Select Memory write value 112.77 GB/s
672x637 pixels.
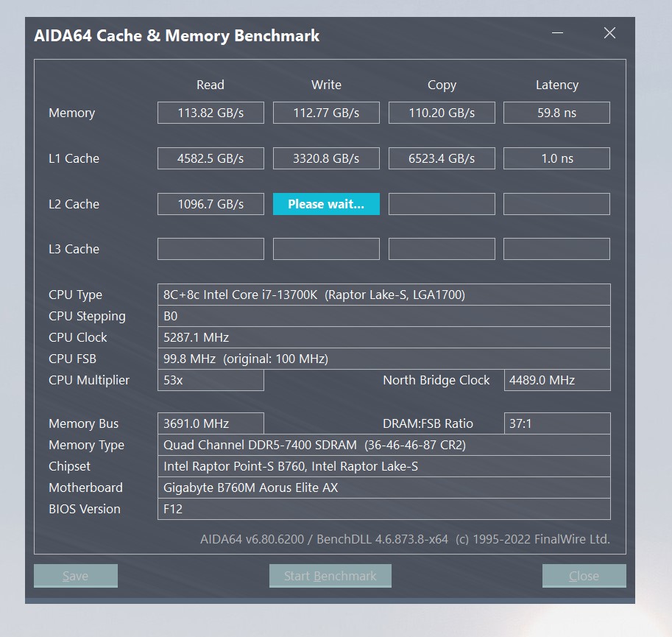326,113
